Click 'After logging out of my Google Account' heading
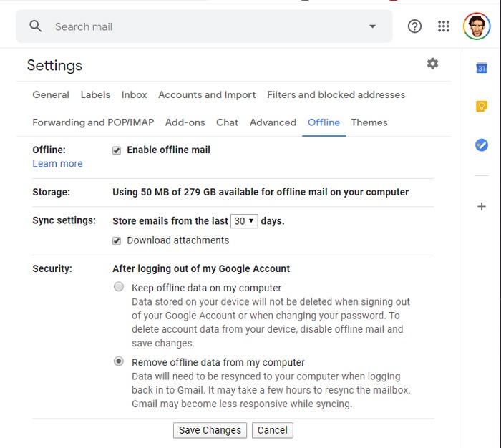Screen dimensions: 501x448 [x=201, y=268]
